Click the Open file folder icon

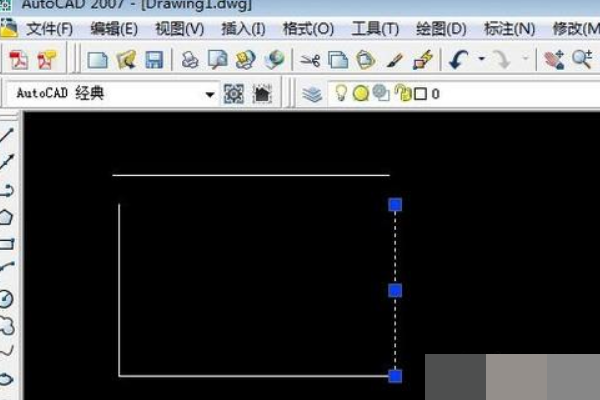point(126,60)
